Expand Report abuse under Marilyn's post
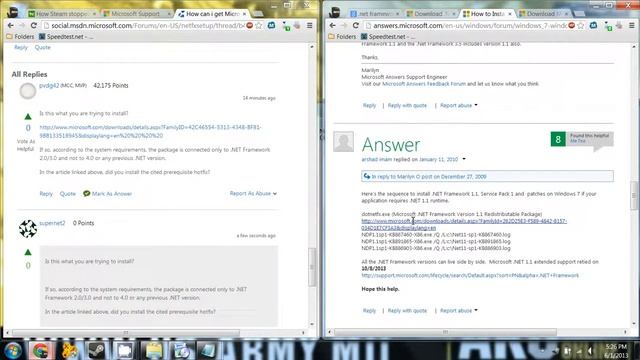The height and width of the screenshot is (360, 640). [x=459, y=105]
